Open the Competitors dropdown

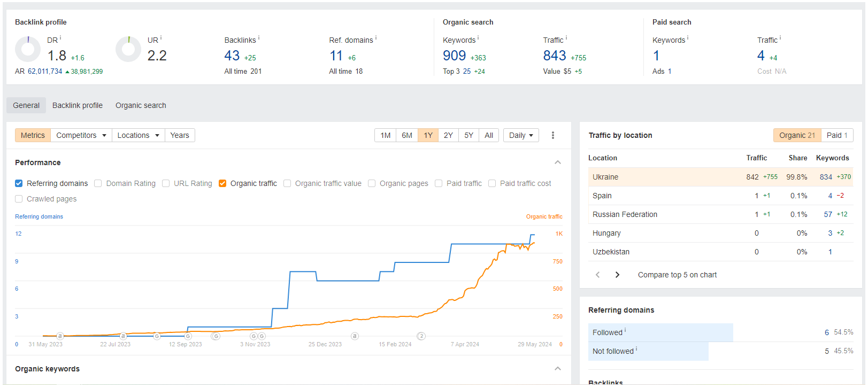pyautogui.click(x=81, y=135)
